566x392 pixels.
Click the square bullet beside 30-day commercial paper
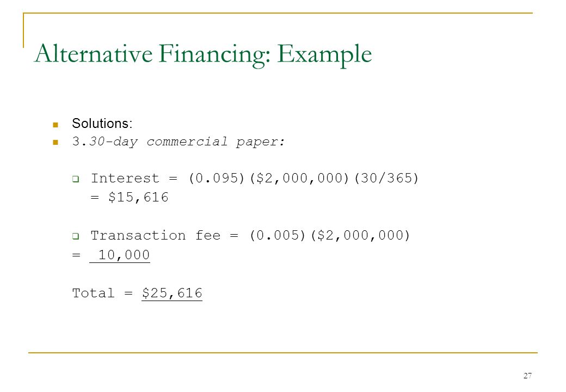[x=55, y=142]
